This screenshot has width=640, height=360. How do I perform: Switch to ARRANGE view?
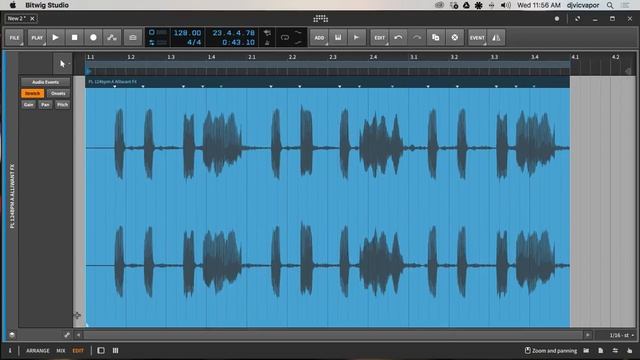coord(38,351)
